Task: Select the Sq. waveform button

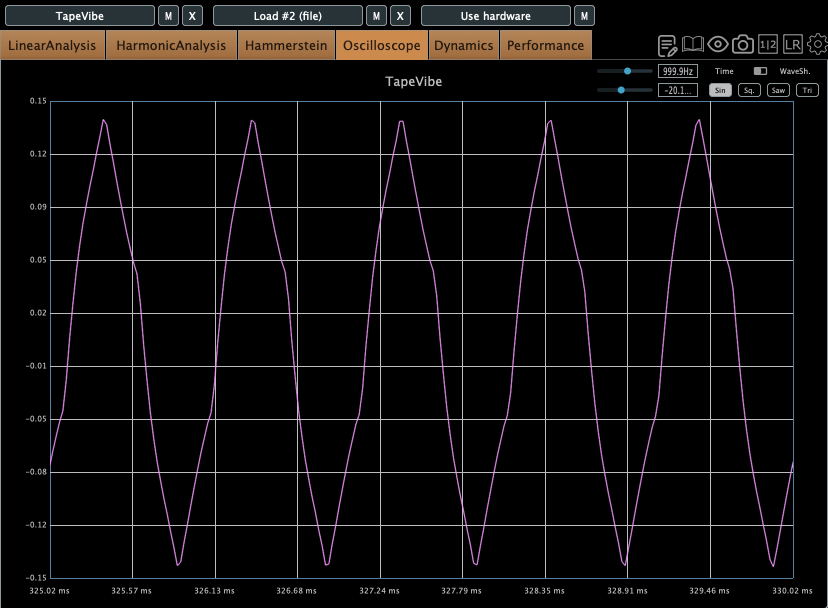Action: click(749, 90)
